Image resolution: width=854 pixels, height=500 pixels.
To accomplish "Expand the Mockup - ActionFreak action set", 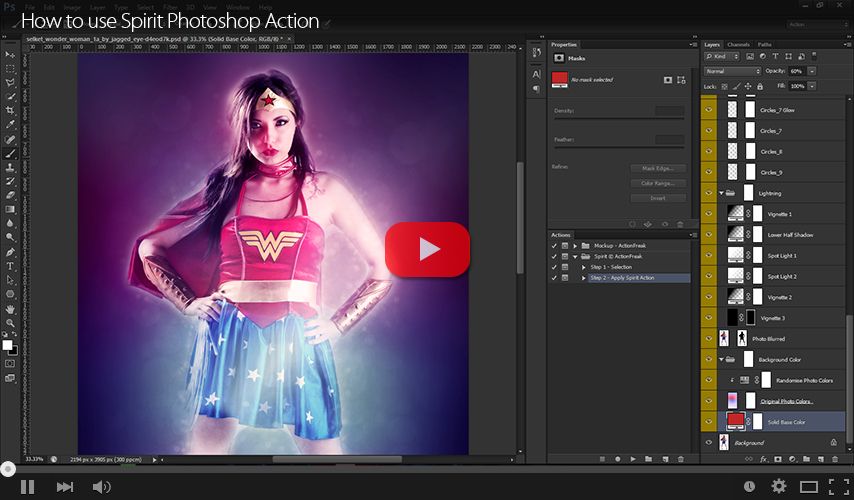I will click(x=576, y=245).
